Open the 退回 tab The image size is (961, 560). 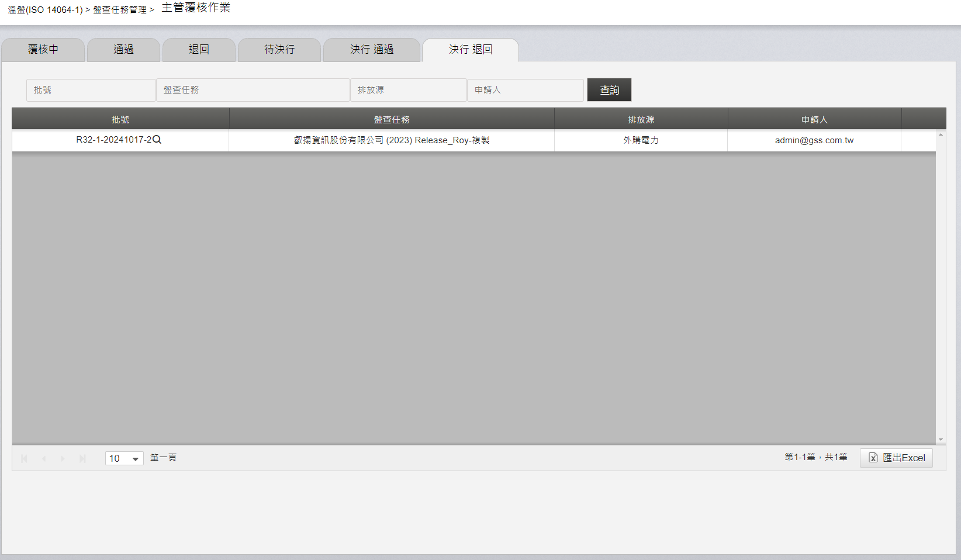click(x=199, y=50)
